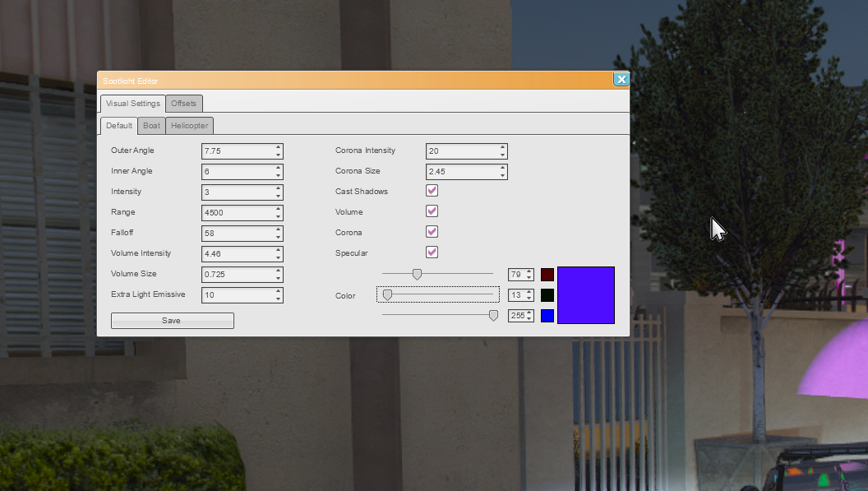Increase Corona Intensity with up arrow
The width and height of the screenshot is (868, 491).
pyautogui.click(x=503, y=147)
